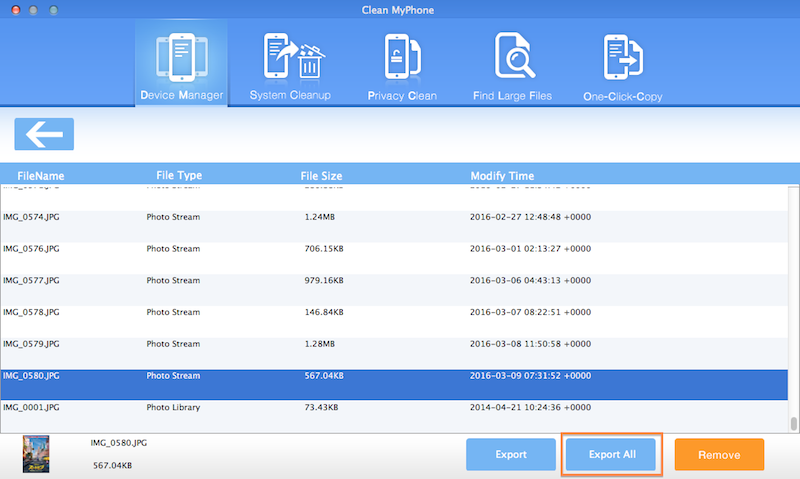The width and height of the screenshot is (800, 479).
Task: Open the Find Large Files tool
Action: point(512,66)
